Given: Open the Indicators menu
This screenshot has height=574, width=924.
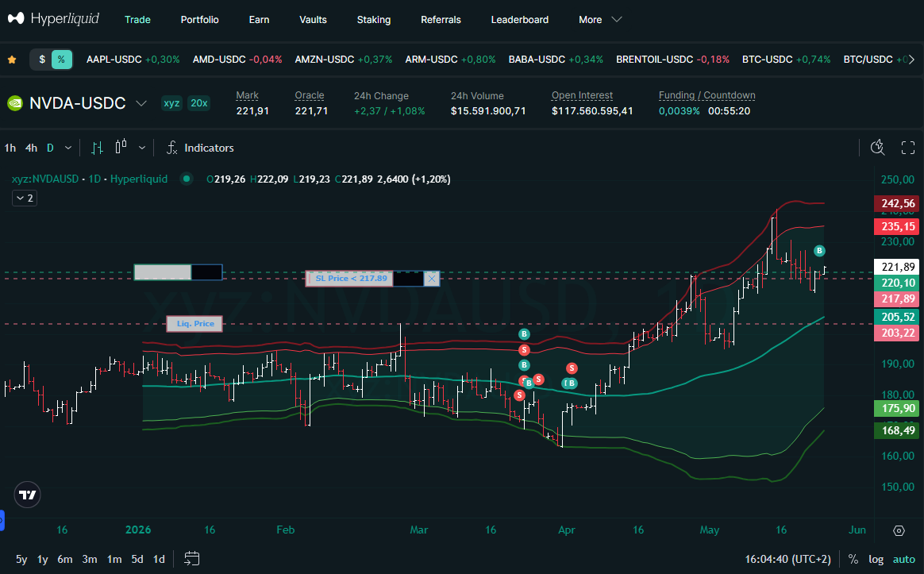Looking at the screenshot, I should tap(200, 148).
